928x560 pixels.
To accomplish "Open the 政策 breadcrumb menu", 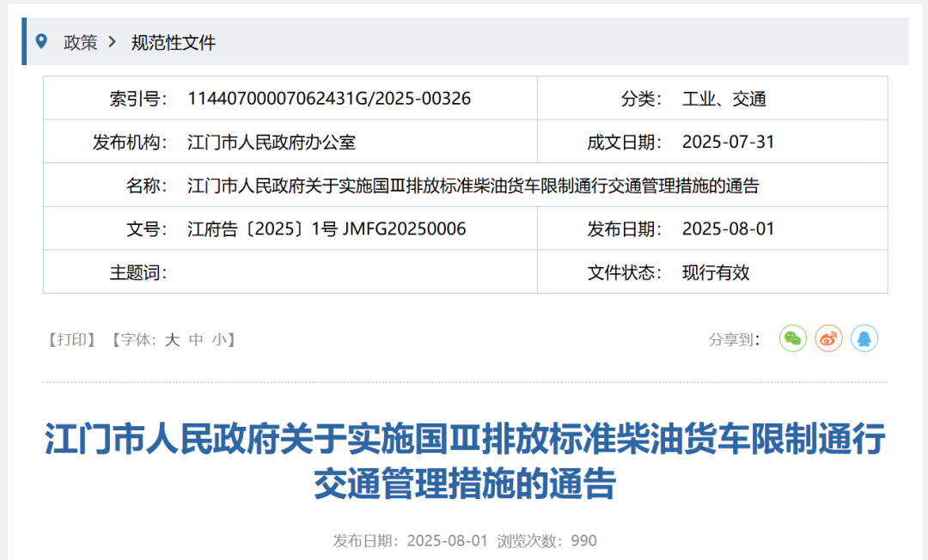I will coord(80,42).
